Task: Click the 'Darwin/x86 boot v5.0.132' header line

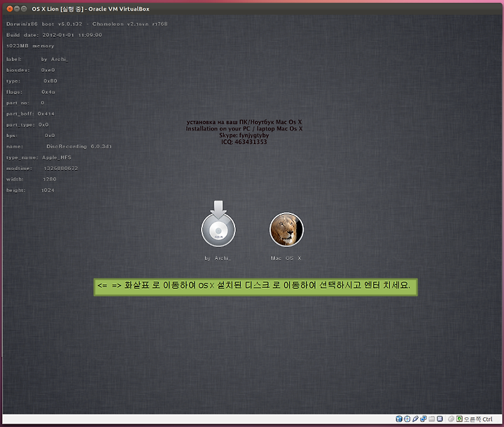Action: point(87,24)
